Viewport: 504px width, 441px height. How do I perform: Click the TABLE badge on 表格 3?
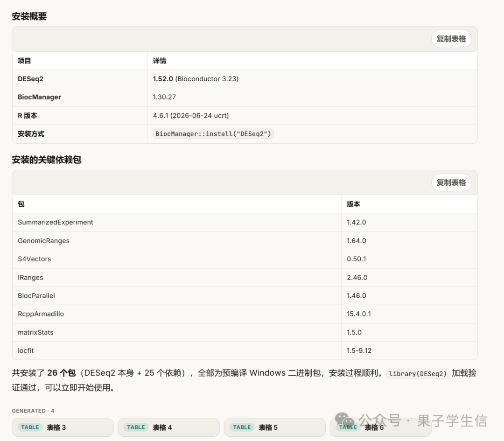[30, 427]
